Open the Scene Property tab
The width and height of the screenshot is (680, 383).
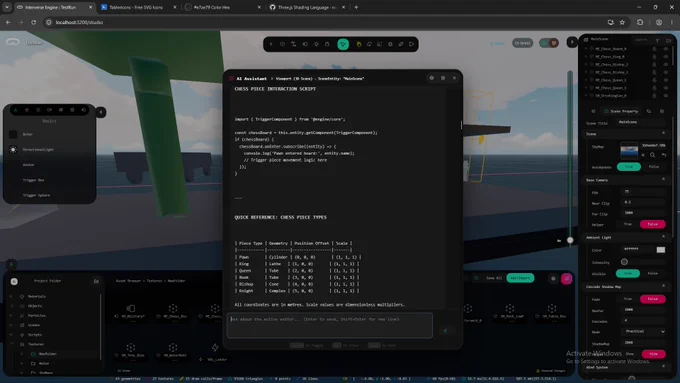[621, 111]
